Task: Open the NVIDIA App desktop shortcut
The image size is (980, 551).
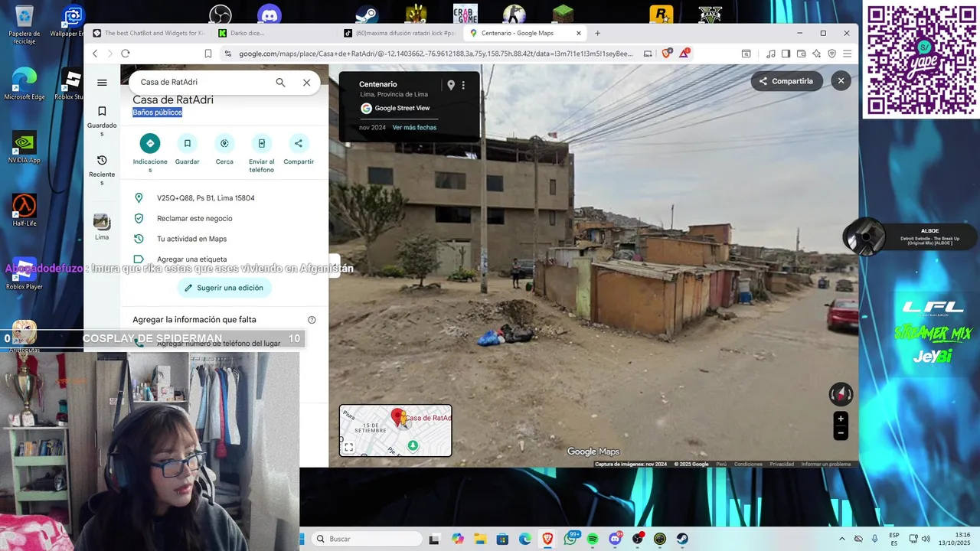Action: [24, 147]
